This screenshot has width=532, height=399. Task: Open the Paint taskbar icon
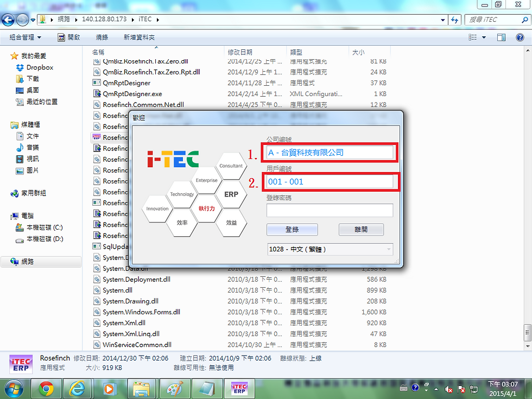(x=174, y=389)
